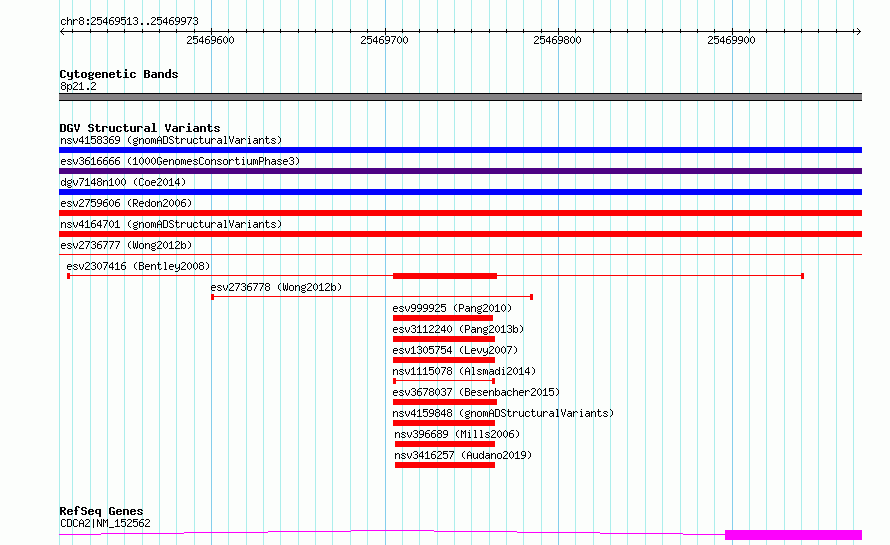This screenshot has width=890, height=545.
Task: Click the chr8:25469513..25469973 region label
Action: click(129, 22)
